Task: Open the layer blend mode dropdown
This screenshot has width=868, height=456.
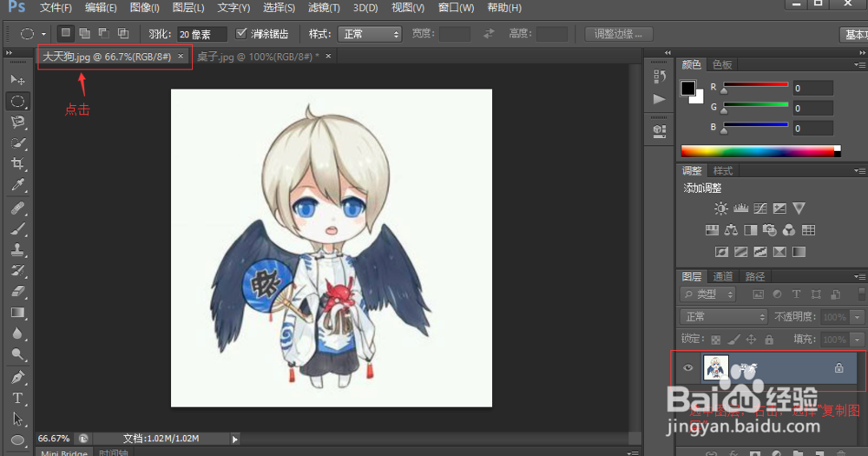Action: tap(724, 317)
